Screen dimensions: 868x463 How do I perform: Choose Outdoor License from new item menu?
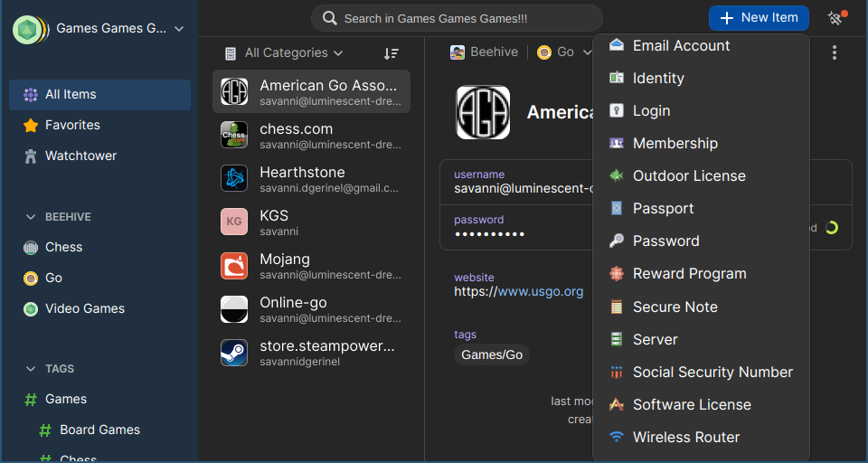click(701, 176)
